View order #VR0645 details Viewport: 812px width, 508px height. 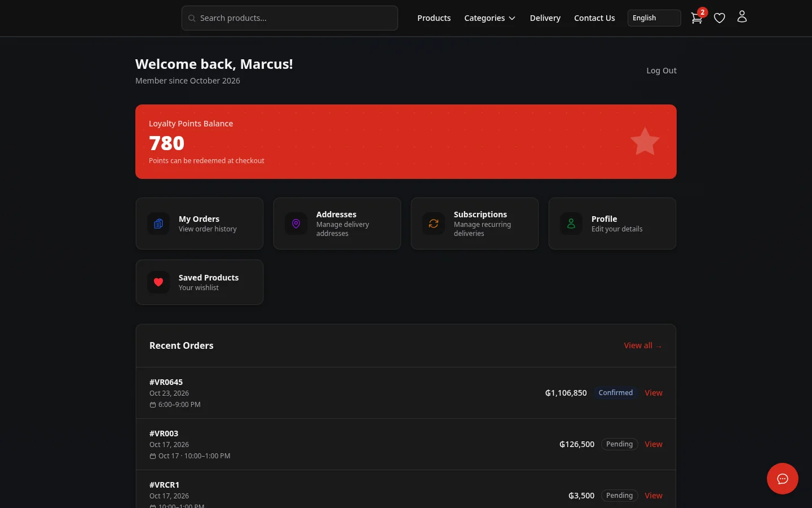(654, 393)
